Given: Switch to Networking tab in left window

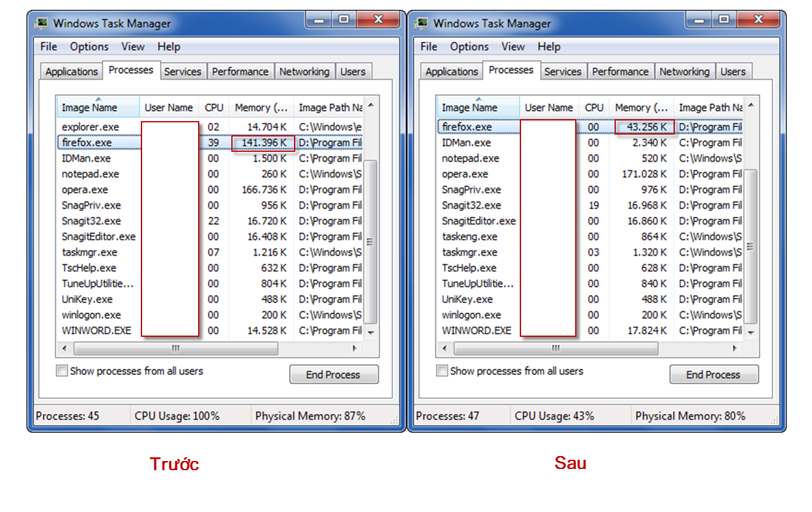Looking at the screenshot, I should [x=304, y=72].
